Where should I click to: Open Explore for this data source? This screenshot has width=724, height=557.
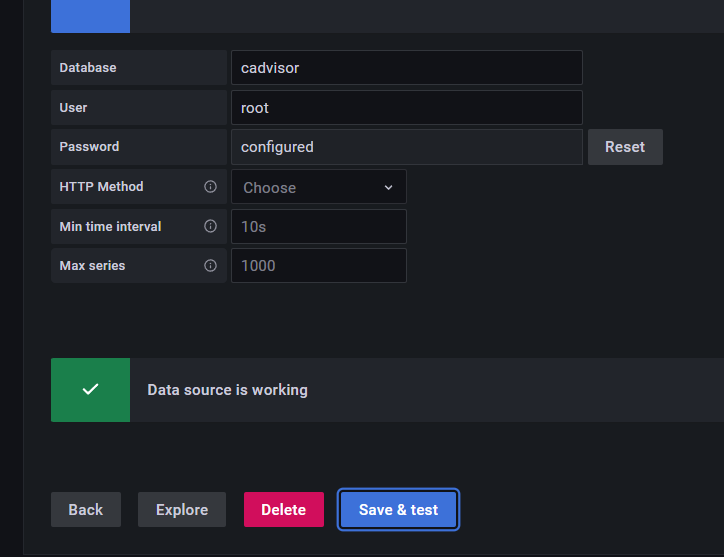tap(182, 509)
